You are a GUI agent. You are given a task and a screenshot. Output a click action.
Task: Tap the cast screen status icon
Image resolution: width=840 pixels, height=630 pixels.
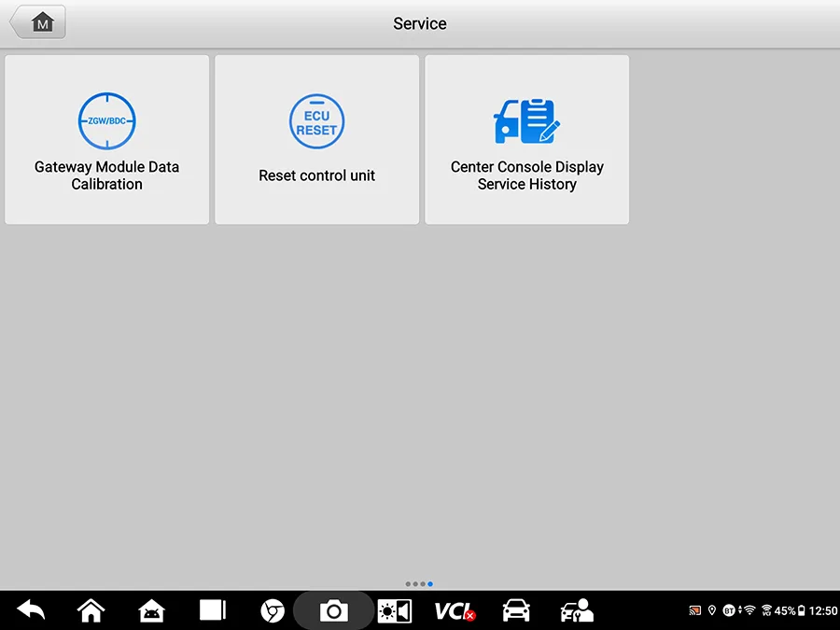[x=694, y=610]
